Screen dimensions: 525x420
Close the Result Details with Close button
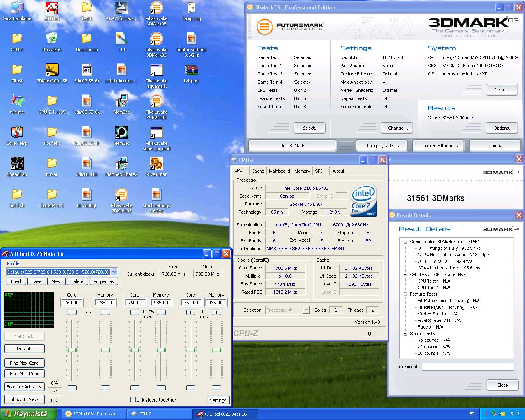coord(502,385)
